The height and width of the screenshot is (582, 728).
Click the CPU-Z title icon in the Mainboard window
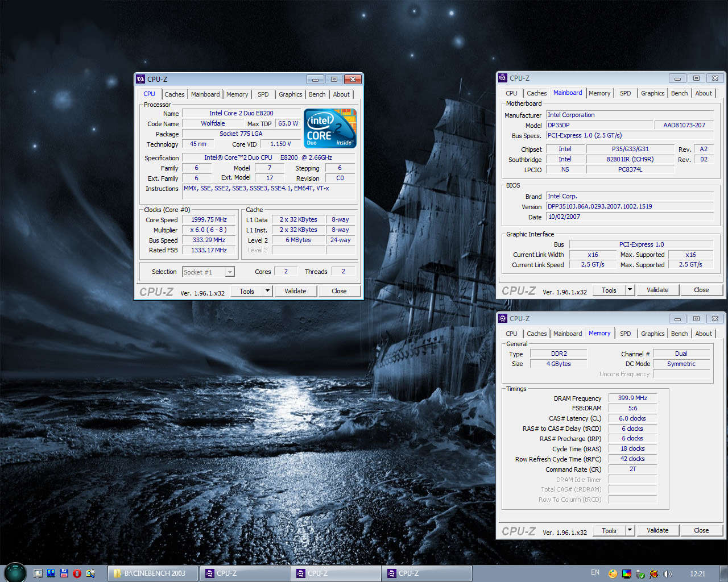pos(503,78)
